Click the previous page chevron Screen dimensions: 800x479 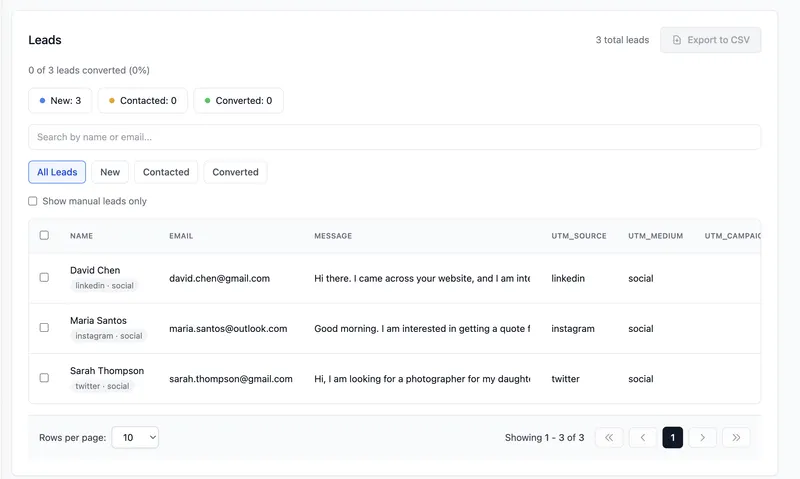[643, 437]
